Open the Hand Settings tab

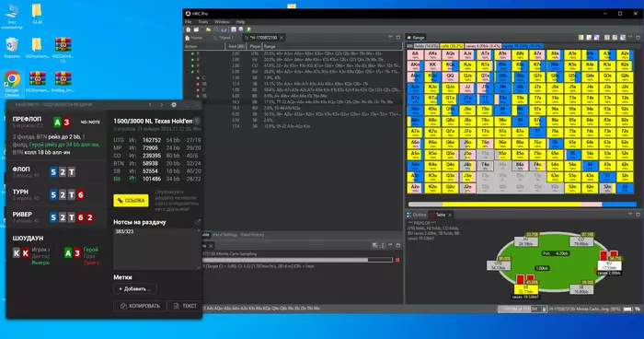224,235
